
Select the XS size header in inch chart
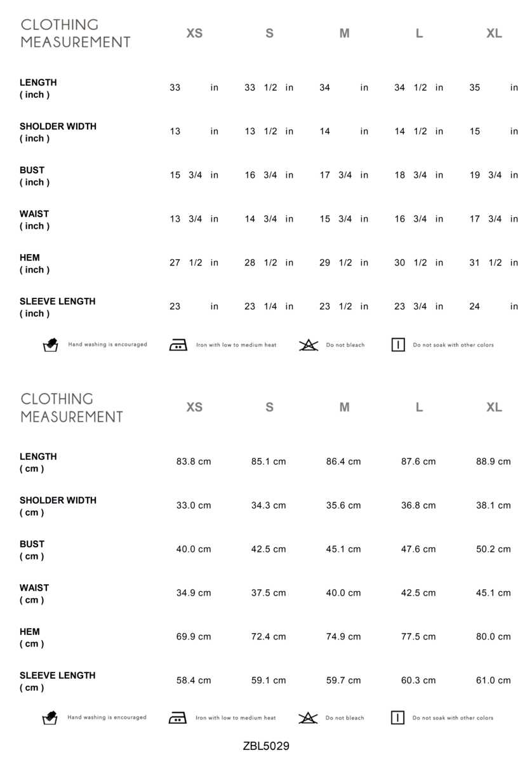[194, 34]
